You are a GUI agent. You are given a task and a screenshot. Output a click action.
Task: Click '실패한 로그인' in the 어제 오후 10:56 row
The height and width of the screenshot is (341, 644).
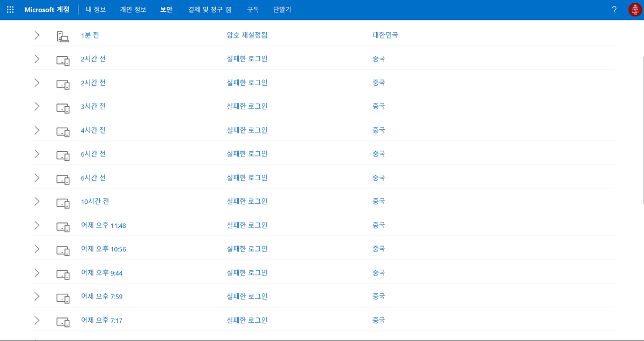(247, 249)
